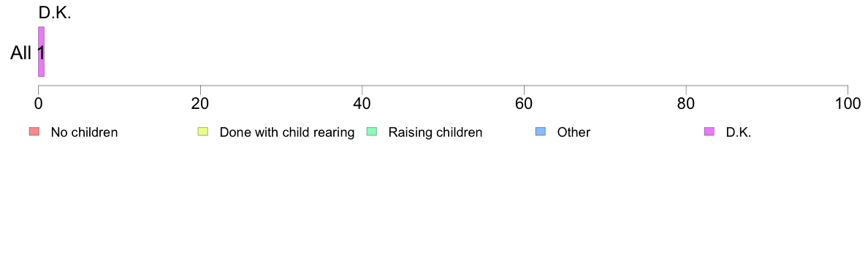Select the 'Done with child rearing' legend text
This screenshot has height=269, width=868.
(x=286, y=133)
